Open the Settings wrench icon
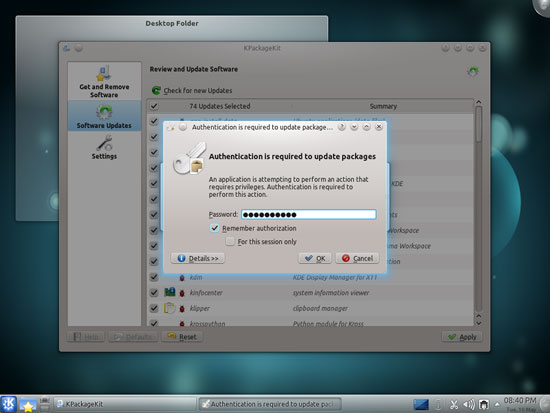This screenshot has width=550, height=413. pos(104,143)
